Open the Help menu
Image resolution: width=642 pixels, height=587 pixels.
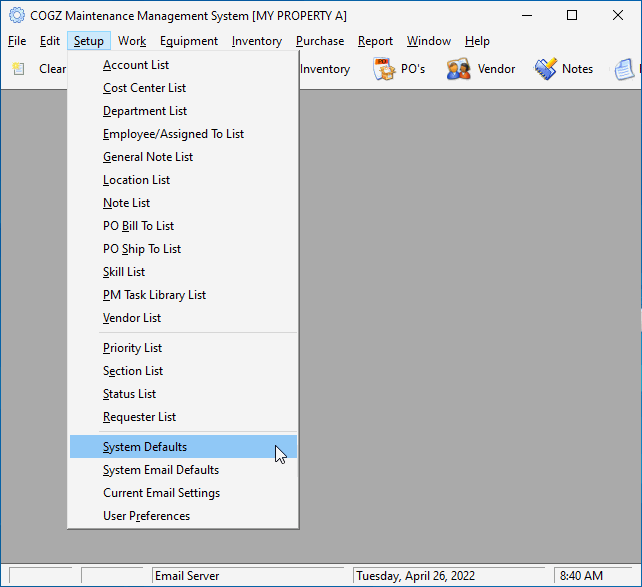[477, 41]
